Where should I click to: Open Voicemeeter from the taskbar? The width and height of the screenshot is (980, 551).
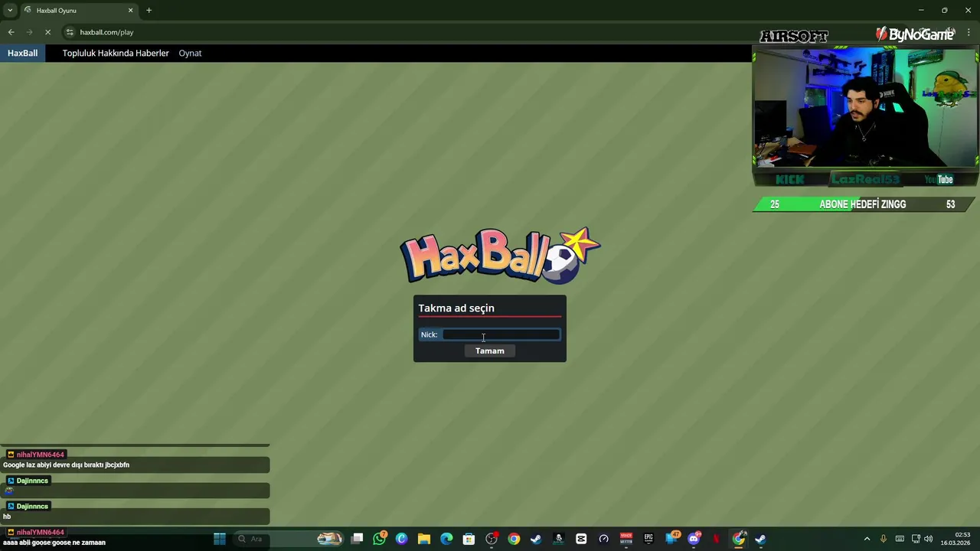pos(626,539)
